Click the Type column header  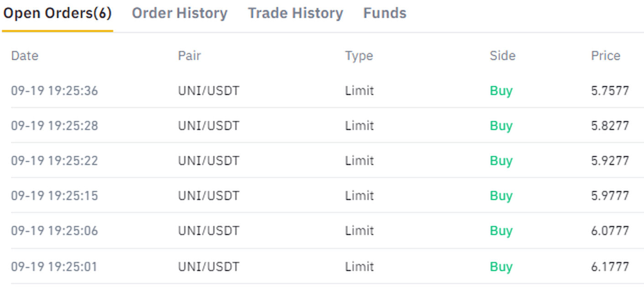(x=359, y=56)
